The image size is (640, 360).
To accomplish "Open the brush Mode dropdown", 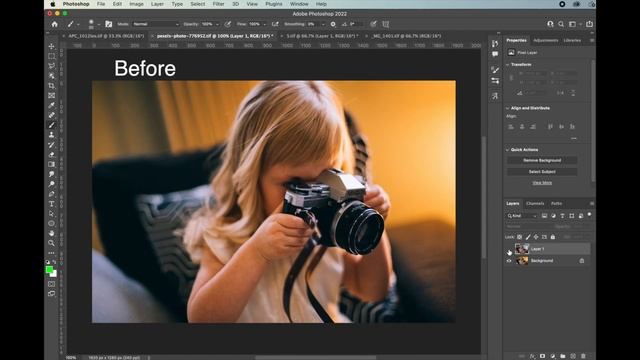I will pos(156,24).
